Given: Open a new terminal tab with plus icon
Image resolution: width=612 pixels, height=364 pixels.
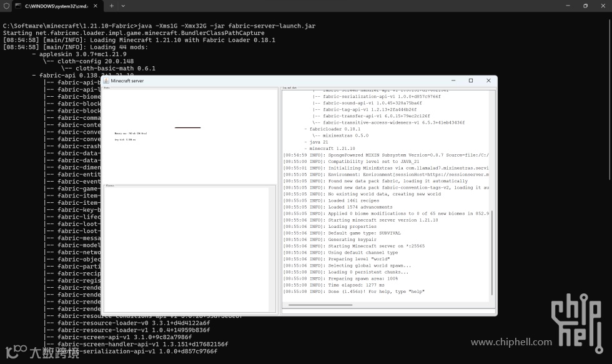Looking at the screenshot, I should tap(112, 6).
